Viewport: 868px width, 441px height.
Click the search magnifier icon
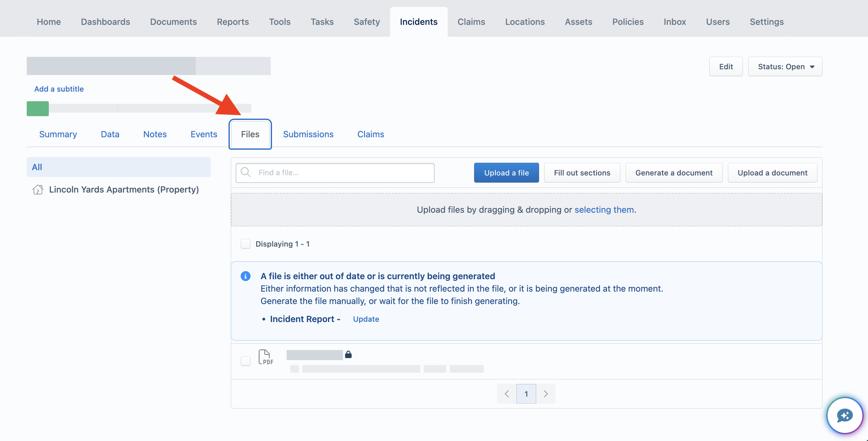(246, 172)
